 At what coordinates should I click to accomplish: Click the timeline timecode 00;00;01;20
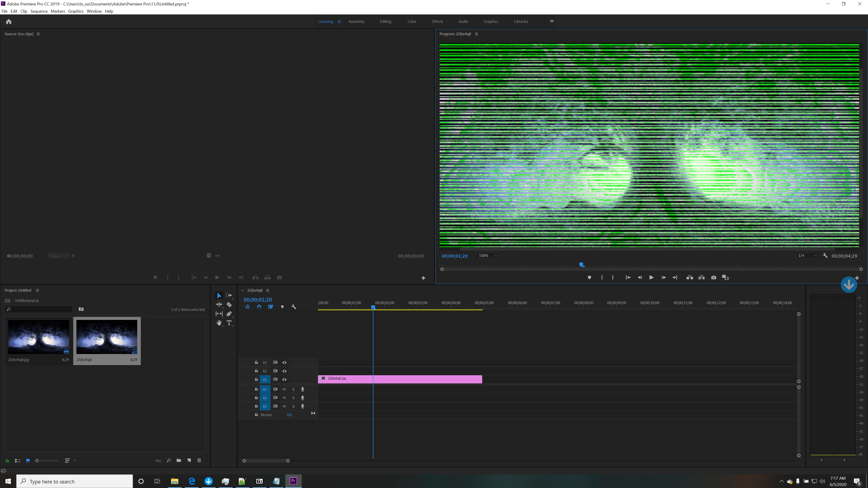[257, 299]
